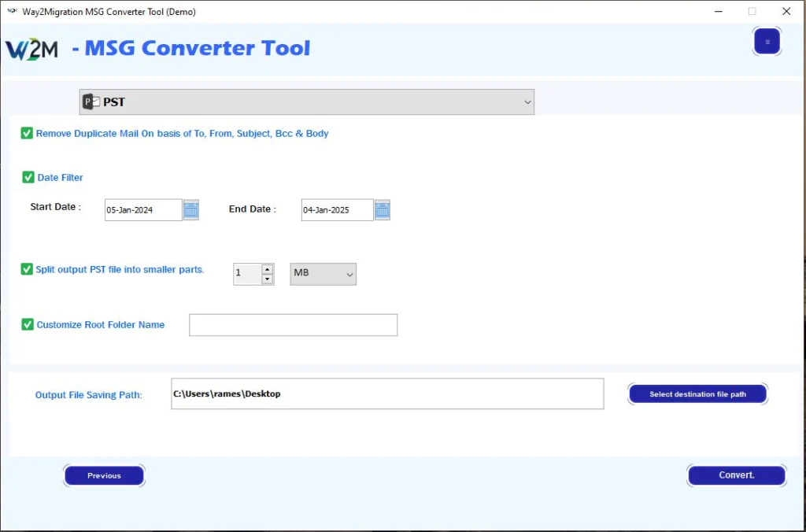
Task: Click the PST Outlook icon in format selector
Action: 91,102
